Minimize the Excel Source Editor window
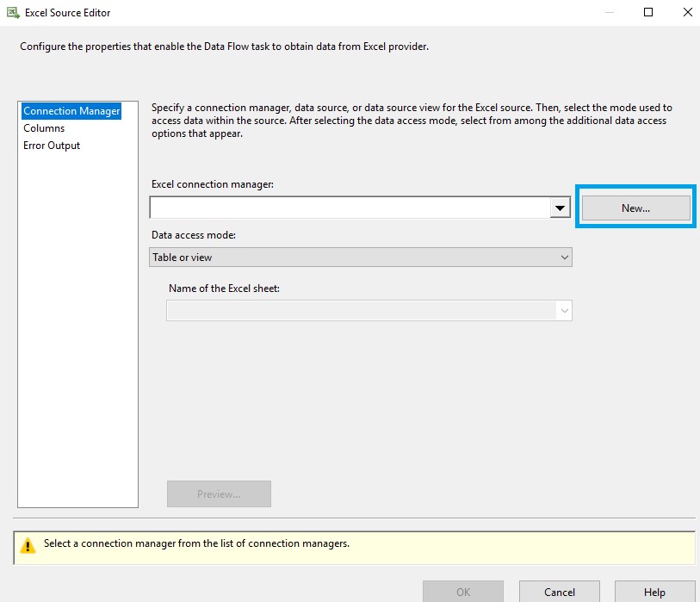Viewport: 700px width, 602px height. point(608,12)
